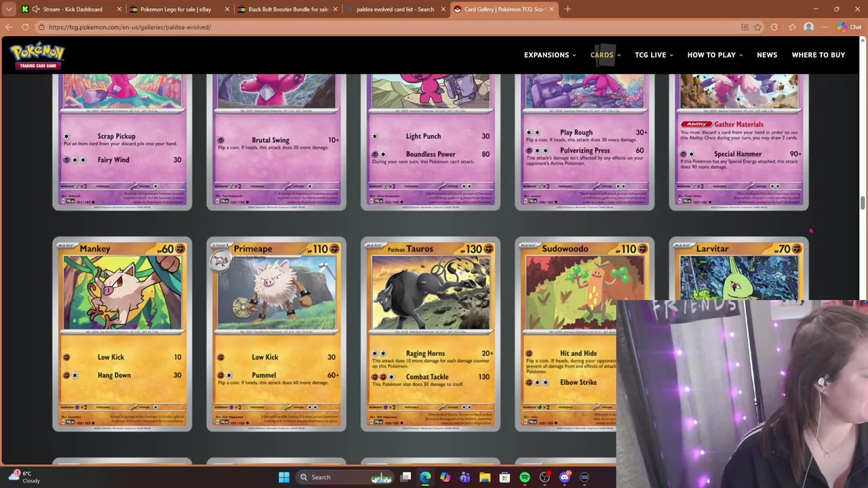868x488 pixels.
Task: Open Windows Start menu
Action: pos(284,477)
